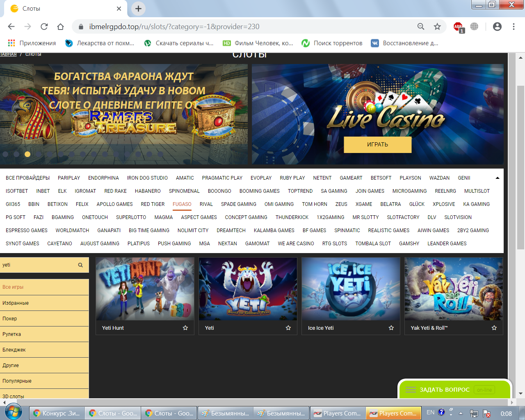The image size is (525, 420).
Task: Select the second banner slider dot
Action: pyautogui.click(x=16, y=154)
